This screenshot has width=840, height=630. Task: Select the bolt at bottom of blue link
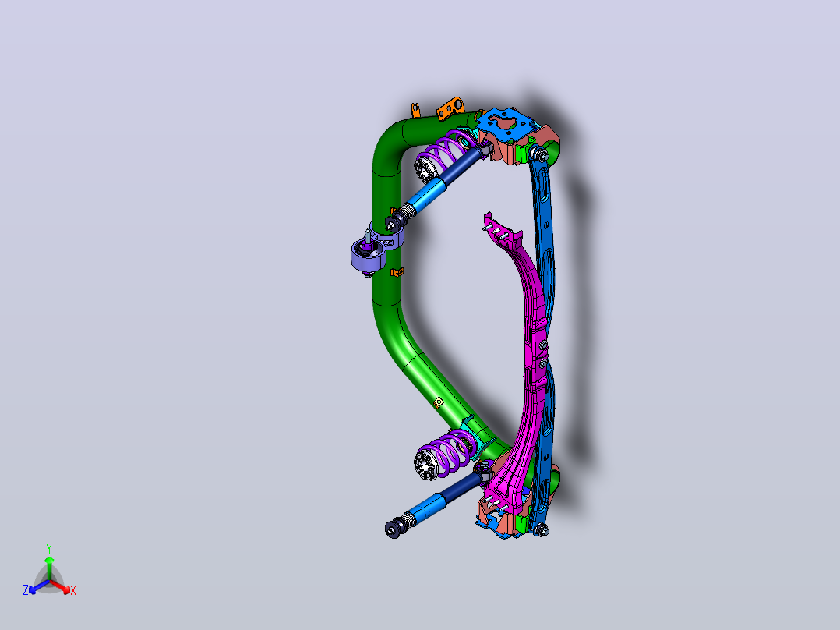pos(541,531)
